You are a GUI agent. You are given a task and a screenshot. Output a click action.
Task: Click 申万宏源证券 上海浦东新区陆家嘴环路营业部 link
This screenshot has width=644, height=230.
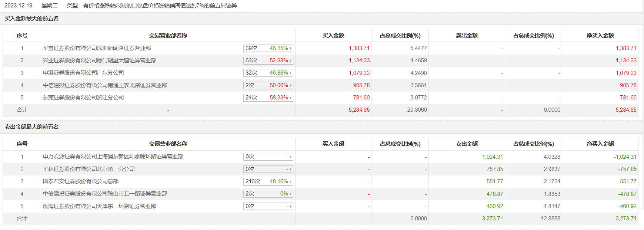pos(113,157)
